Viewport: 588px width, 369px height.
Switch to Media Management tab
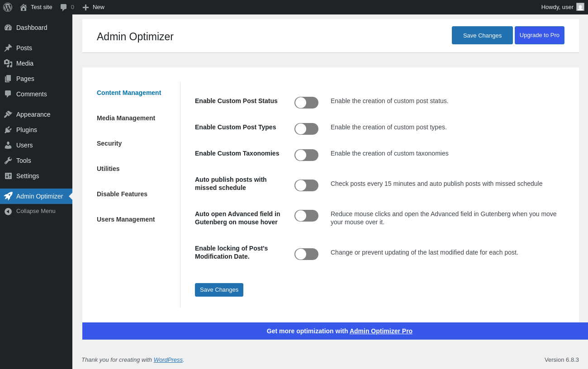click(126, 118)
